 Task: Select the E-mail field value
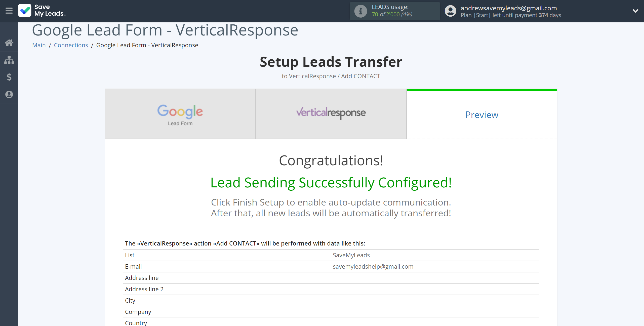[373, 266]
